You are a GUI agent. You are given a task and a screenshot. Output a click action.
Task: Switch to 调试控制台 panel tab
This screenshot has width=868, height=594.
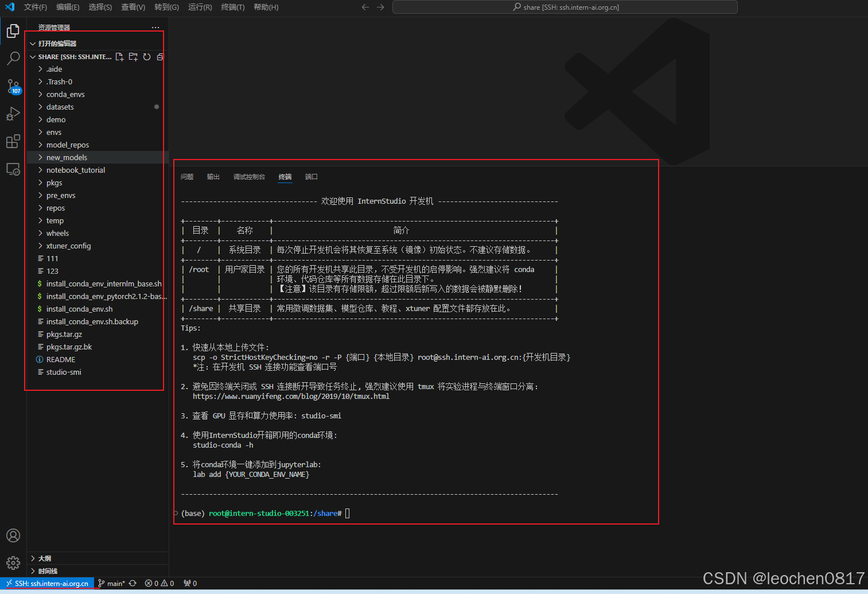[x=249, y=177]
